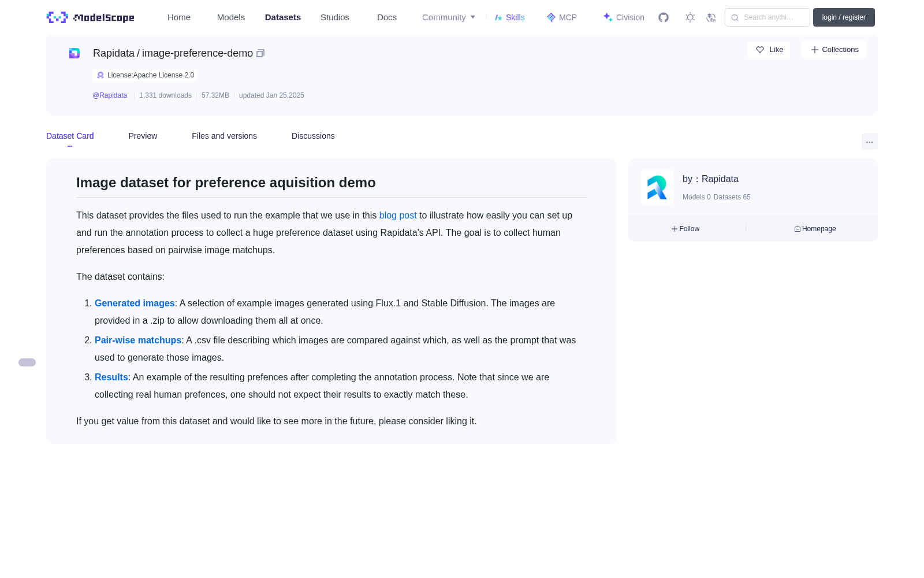Screen dimensions: 924x578
Task: Click the heart icon on Like
Action: (x=760, y=50)
